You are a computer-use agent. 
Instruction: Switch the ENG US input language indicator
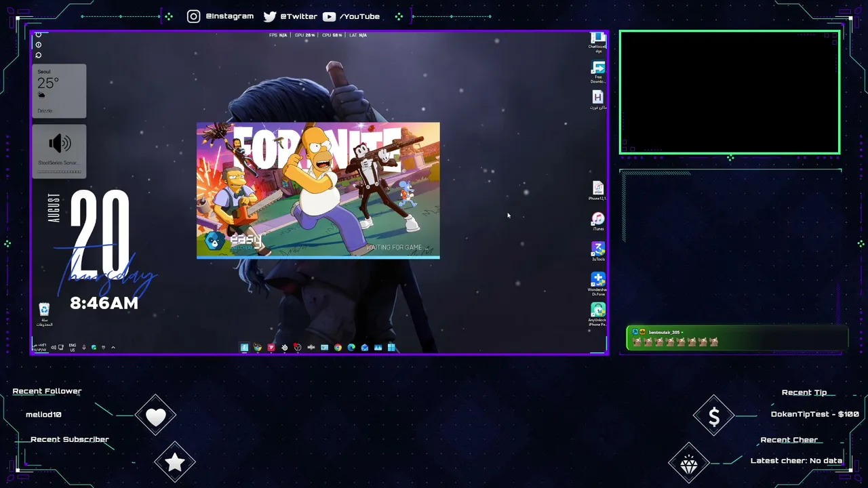coord(73,348)
